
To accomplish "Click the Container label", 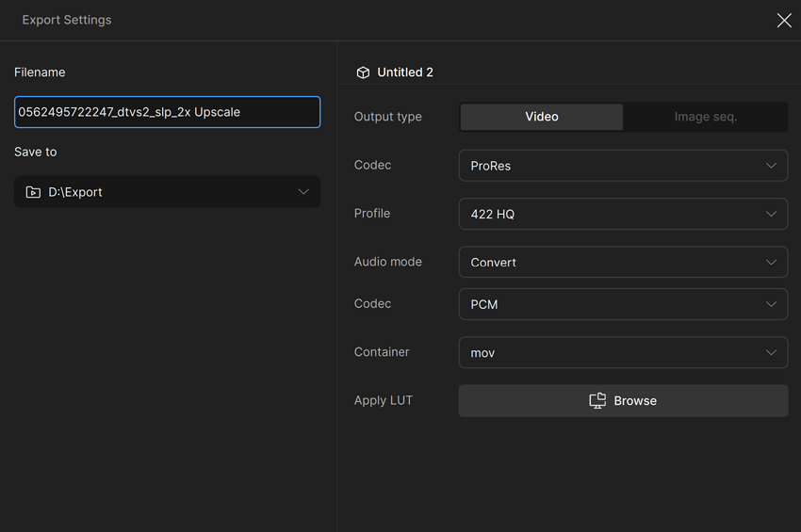I will [382, 352].
